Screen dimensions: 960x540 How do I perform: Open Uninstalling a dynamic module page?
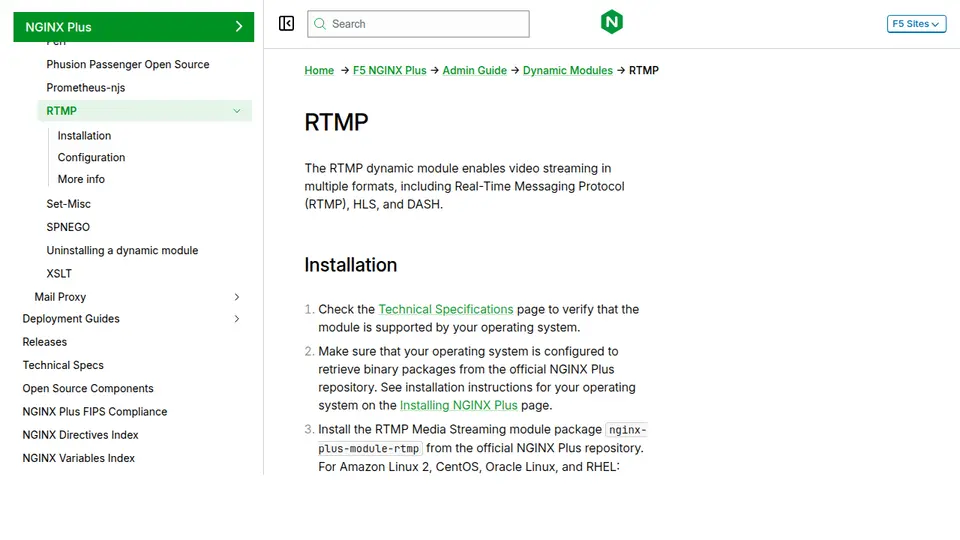pos(122,250)
